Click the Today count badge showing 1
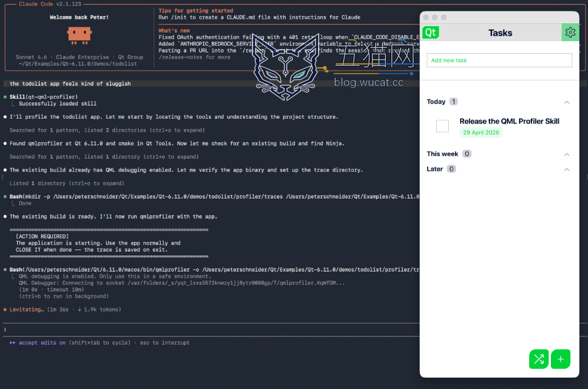 [x=453, y=102]
